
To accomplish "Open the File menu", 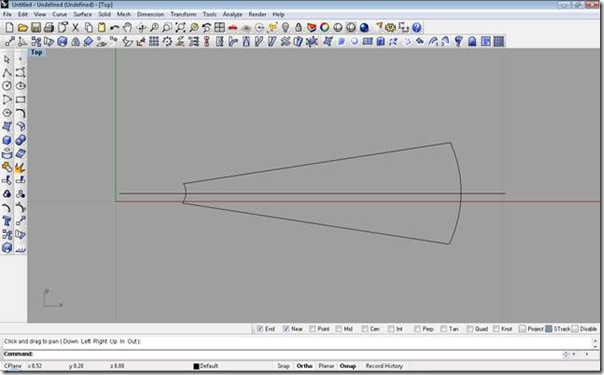I will (7, 14).
